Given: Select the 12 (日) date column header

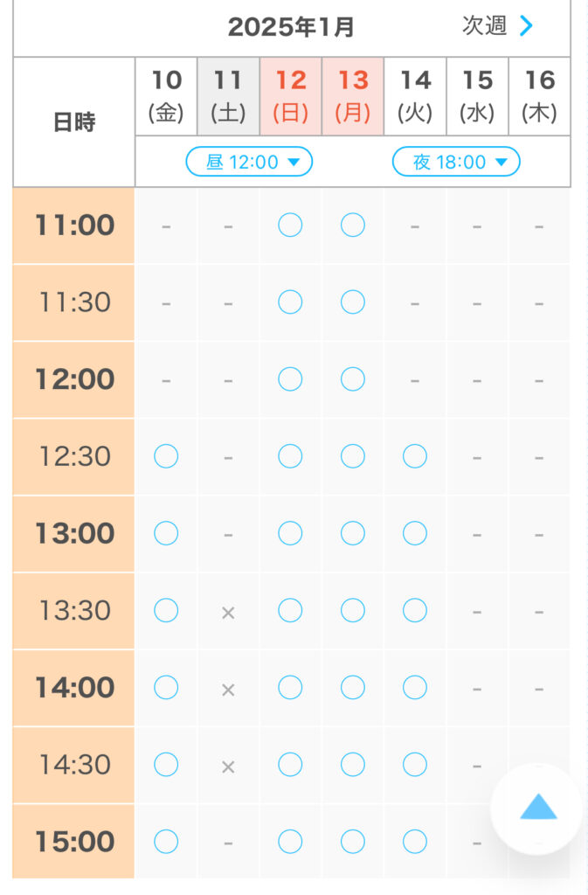Looking at the screenshot, I should coord(290,96).
